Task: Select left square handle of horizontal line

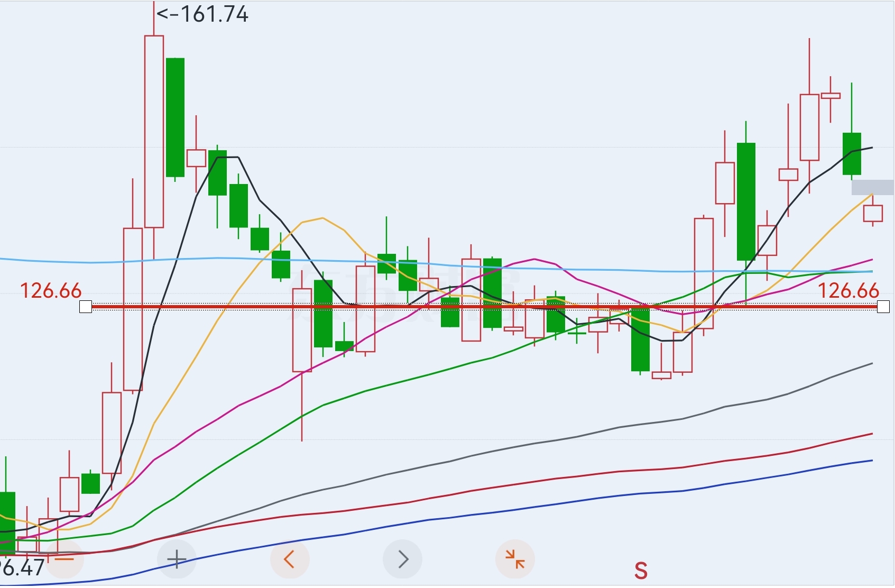Action: pyautogui.click(x=86, y=307)
